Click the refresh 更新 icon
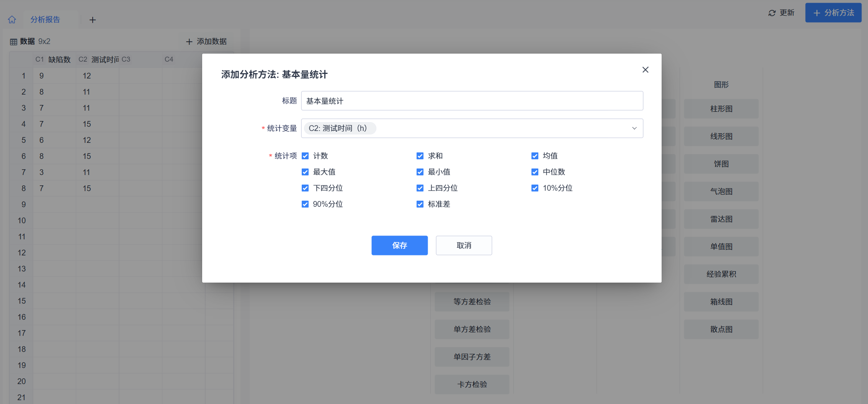 pos(772,13)
